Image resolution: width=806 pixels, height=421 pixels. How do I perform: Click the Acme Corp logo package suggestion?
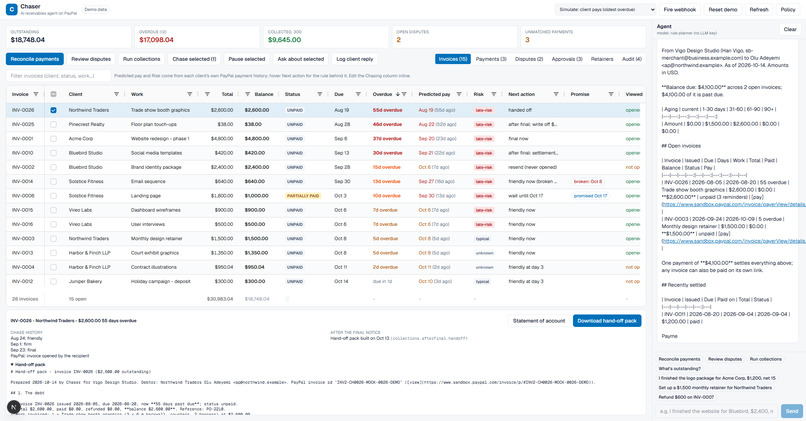(717, 378)
